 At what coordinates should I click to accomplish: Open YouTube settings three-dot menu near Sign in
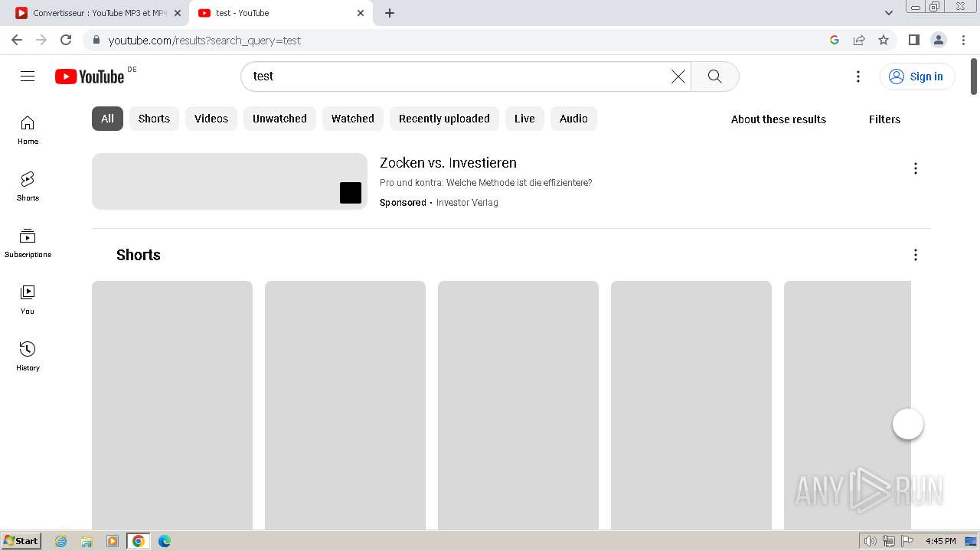pos(858,76)
